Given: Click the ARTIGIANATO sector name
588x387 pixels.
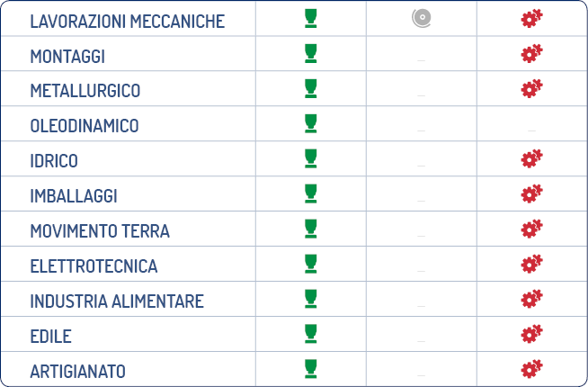Looking at the screenshot, I should [77, 371].
